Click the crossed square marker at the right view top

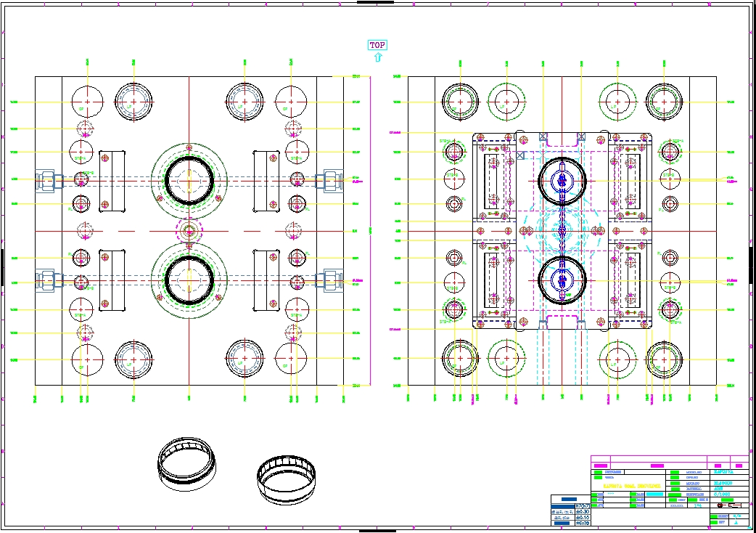click(x=543, y=137)
